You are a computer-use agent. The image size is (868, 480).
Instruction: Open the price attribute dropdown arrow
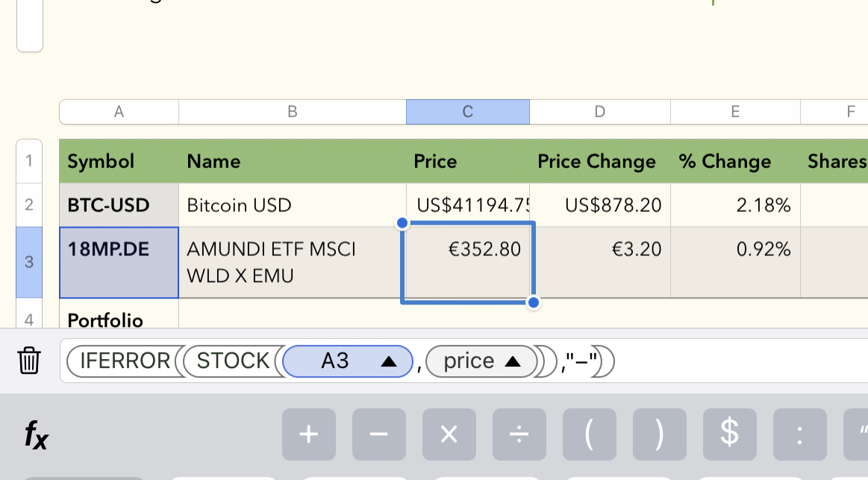tap(512, 361)
